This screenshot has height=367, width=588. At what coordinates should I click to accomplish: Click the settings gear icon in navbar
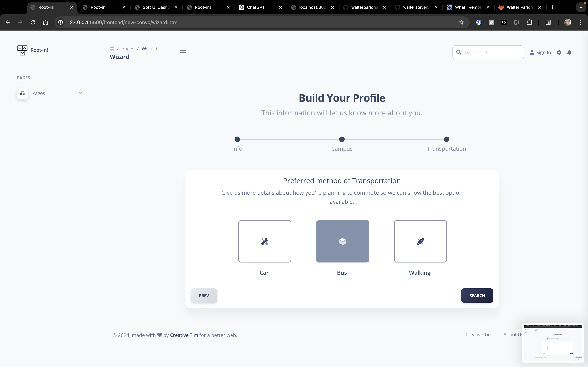[x=559, y=52]
